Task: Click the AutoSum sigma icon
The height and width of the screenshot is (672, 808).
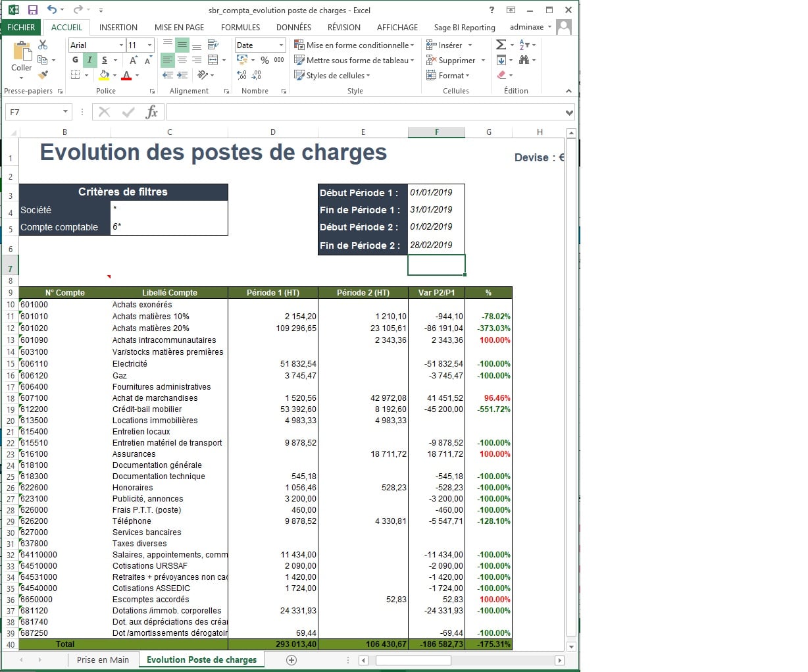Action: point(501,45)
